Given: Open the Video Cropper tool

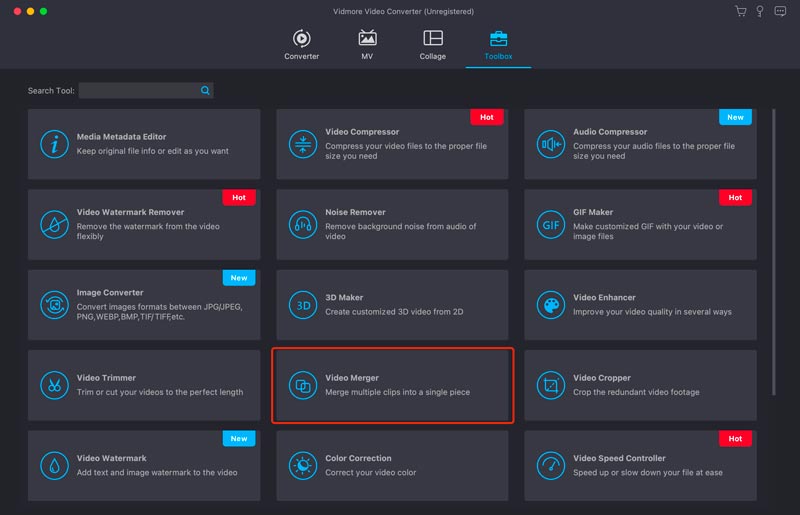Looking at the screenshot, I should click(x=640, y=385).
